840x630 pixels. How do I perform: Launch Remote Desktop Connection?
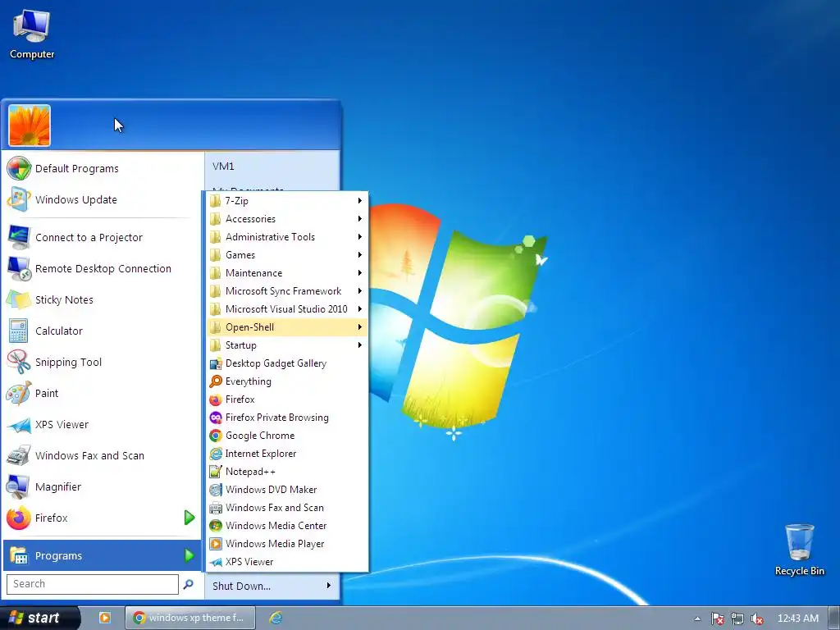click(x=101, y=268)
